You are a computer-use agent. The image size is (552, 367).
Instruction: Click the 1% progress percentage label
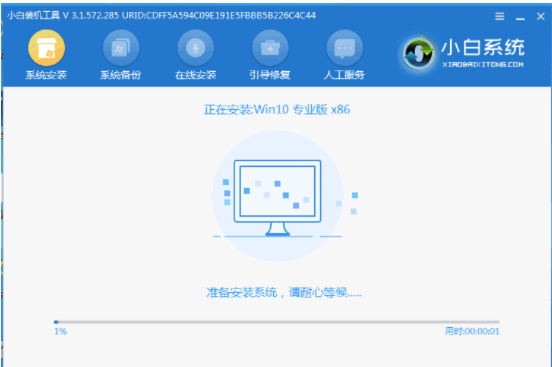point(61,331)
